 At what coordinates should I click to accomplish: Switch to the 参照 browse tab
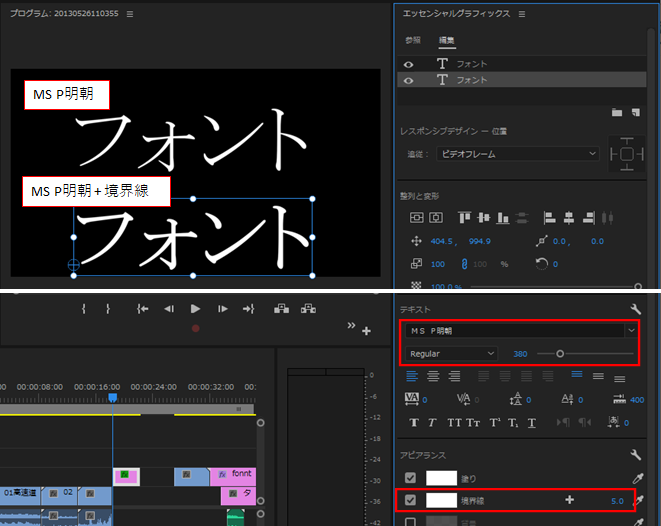tap(413, 40)
